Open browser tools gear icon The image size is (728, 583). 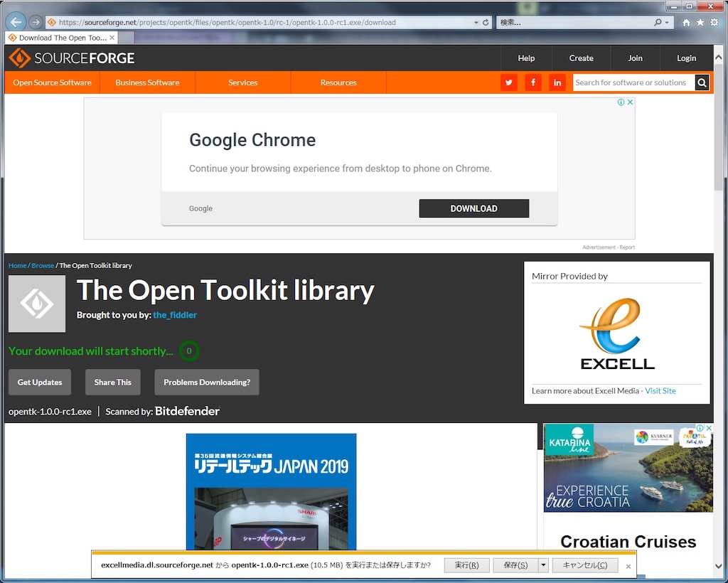click(714, 22)
